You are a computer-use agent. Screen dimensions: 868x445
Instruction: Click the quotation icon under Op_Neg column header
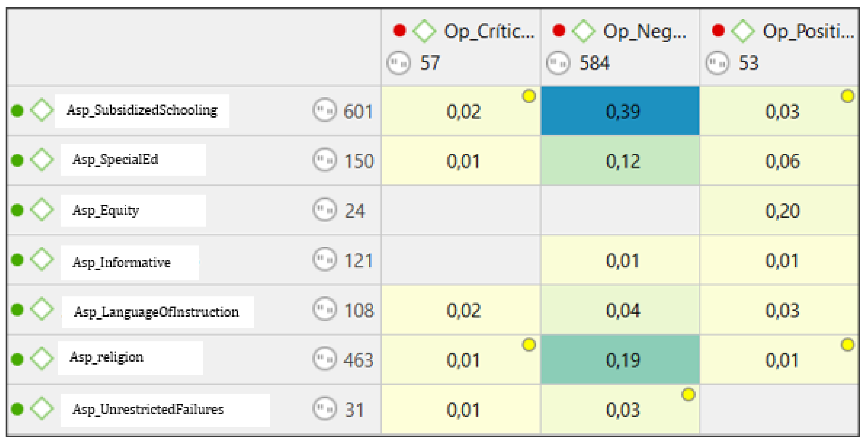pyautogui.click(x=558, y=63)
